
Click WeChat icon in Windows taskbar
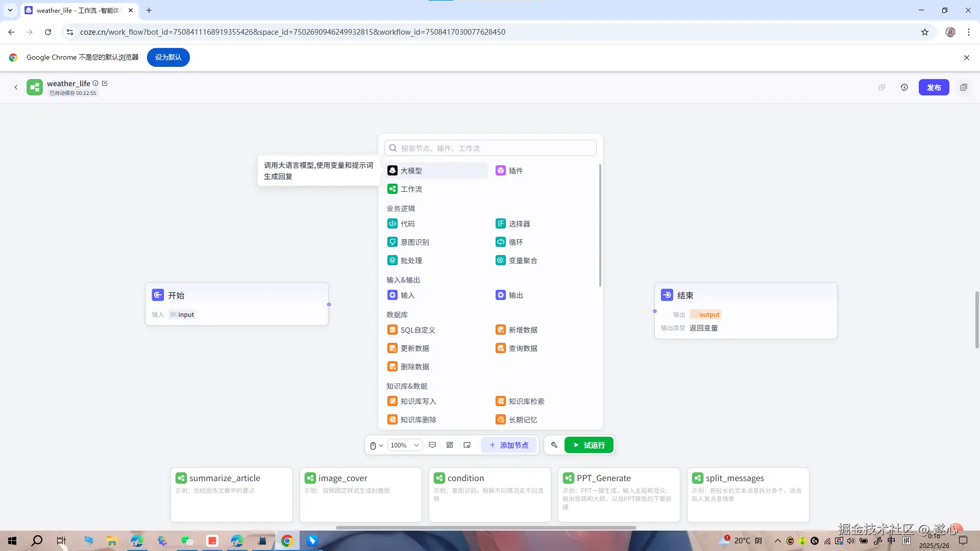click(x=187, y=541)
